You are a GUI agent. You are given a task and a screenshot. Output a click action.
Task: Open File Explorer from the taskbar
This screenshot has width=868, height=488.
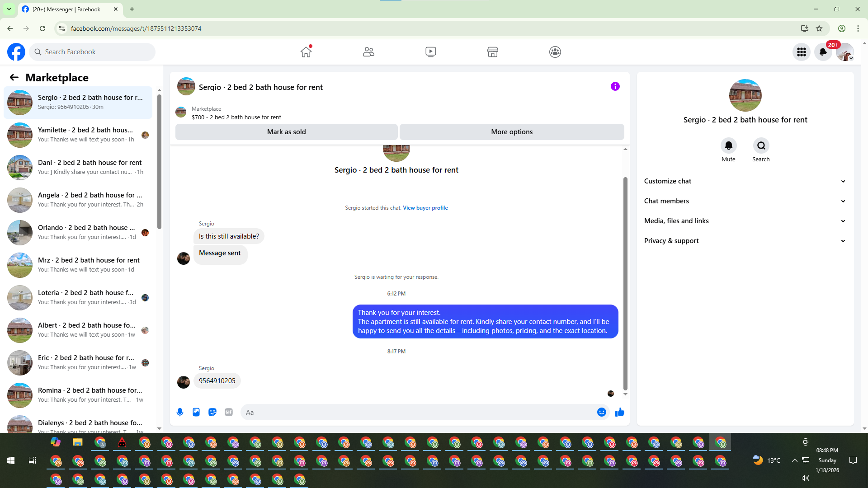[78, 442]
